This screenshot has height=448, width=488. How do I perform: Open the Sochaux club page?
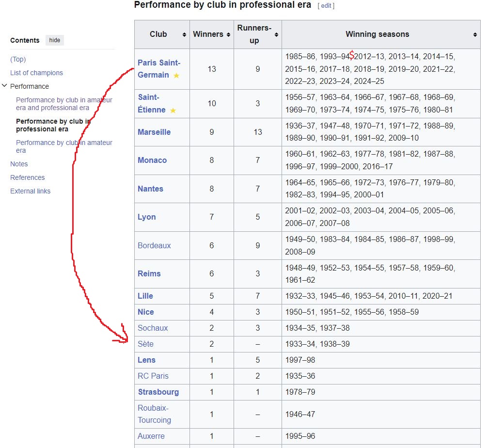(153, 328)
